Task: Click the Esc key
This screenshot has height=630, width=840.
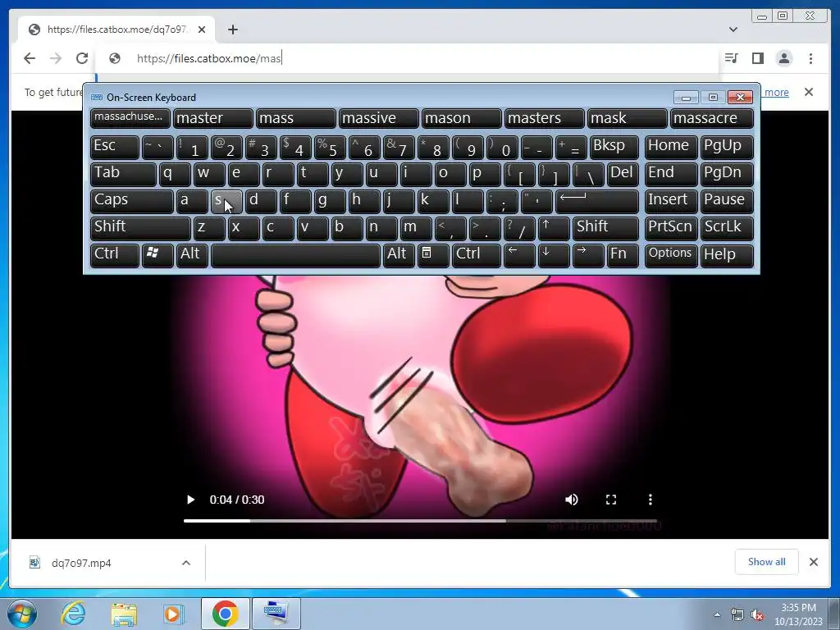Action: tap(115, 147)
